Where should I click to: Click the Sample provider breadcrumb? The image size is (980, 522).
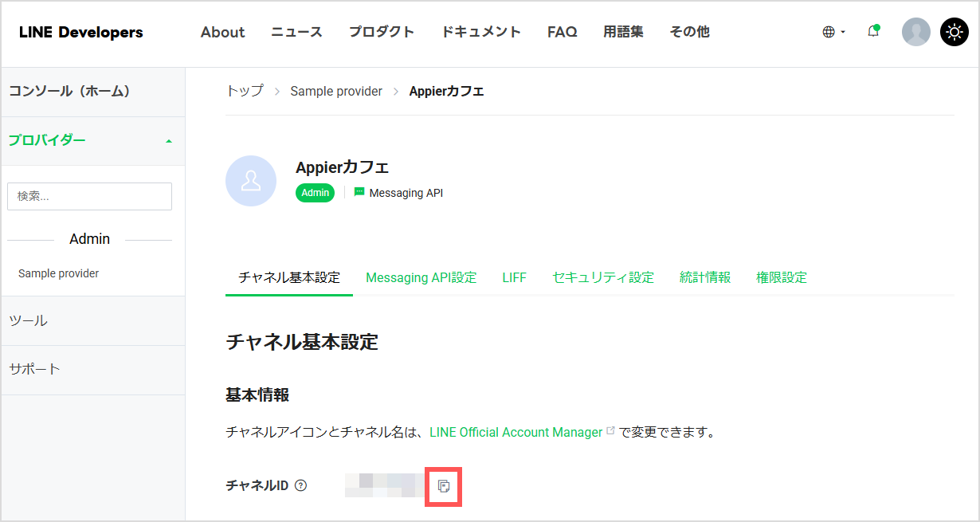336,91
